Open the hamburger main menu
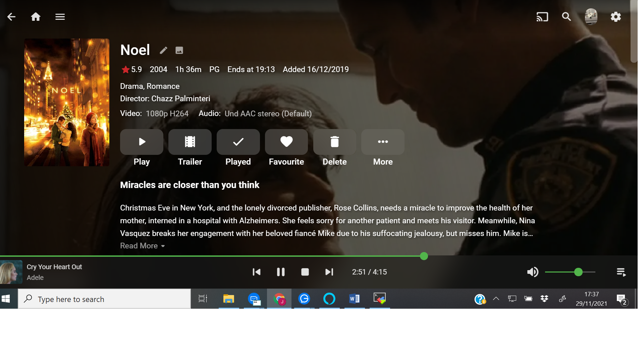This screenshot has height=362, width=644. click(60, 17)
